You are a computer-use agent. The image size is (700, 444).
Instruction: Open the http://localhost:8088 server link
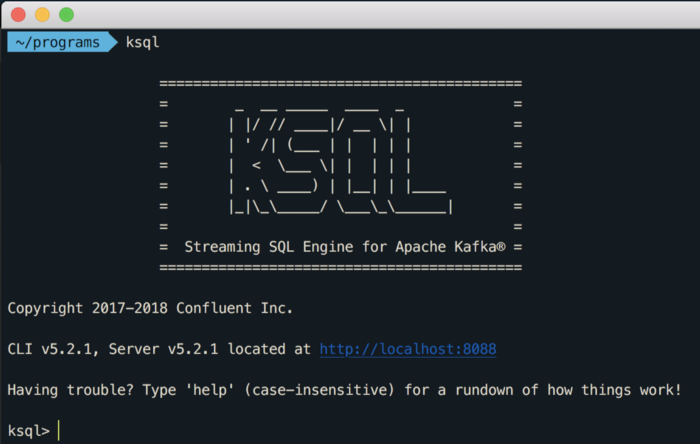coord(408,349)
